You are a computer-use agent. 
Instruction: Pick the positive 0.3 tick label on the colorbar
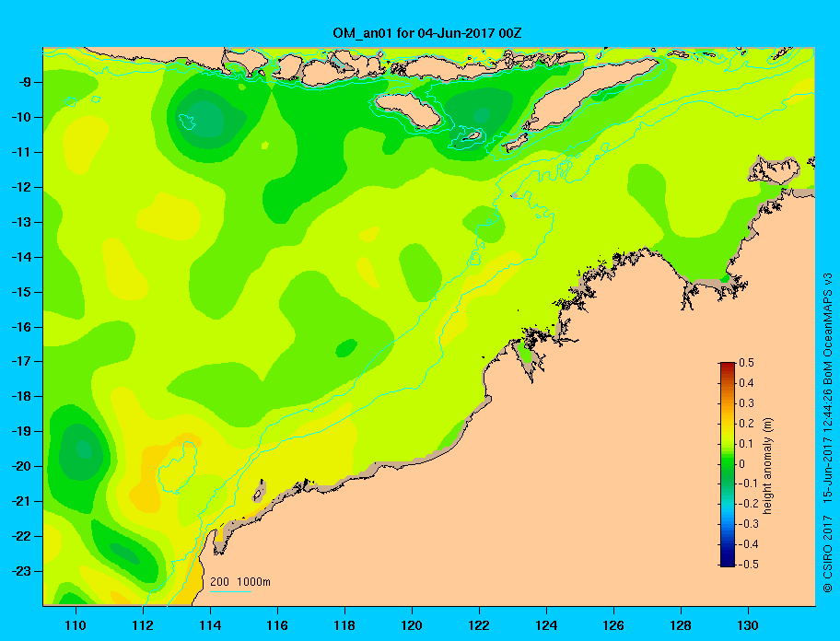746,403
